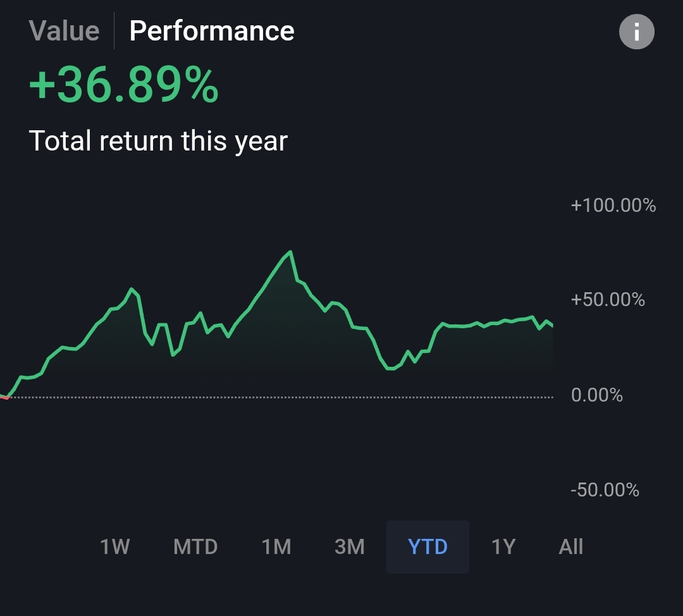Select the YTD time range
The width and height of the screenshot is (683, 616).
pos(428,546)
